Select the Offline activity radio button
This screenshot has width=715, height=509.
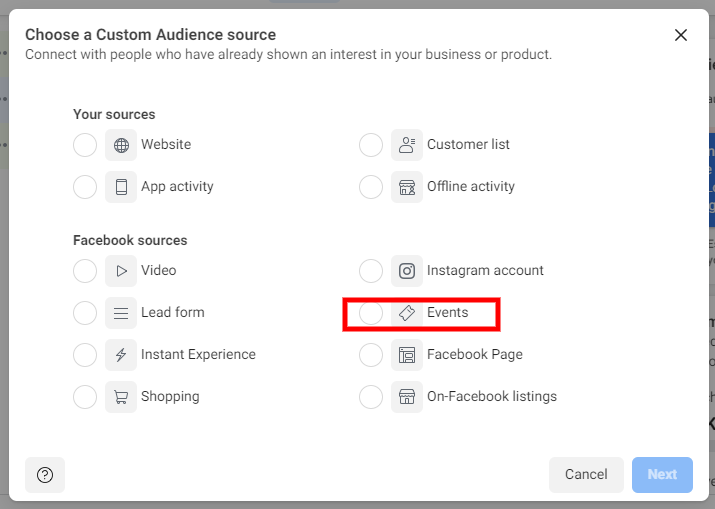(x=371, y=187)
